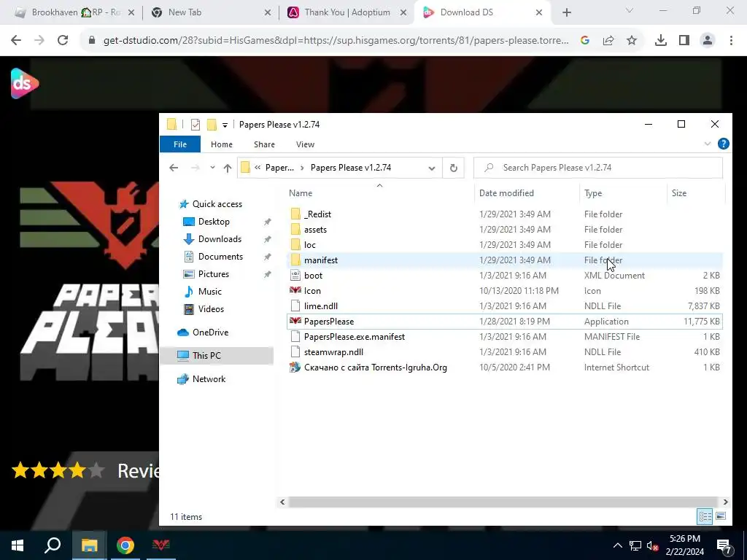The image size is (747, 560).
Task: Select the Icon file
Action: (312, 290)
